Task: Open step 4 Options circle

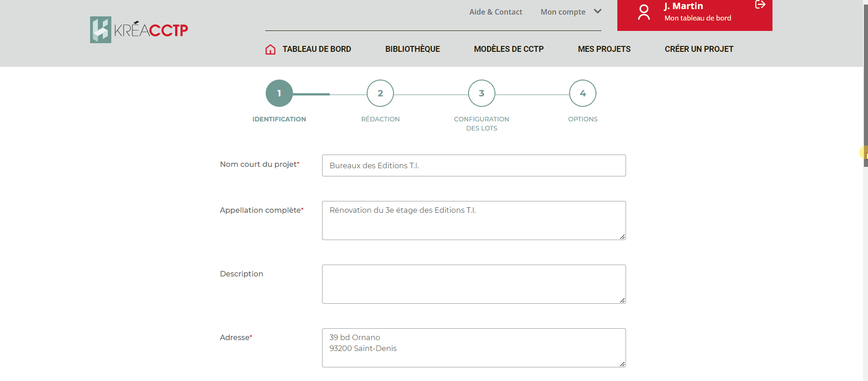Action: (x=582, y=93)
